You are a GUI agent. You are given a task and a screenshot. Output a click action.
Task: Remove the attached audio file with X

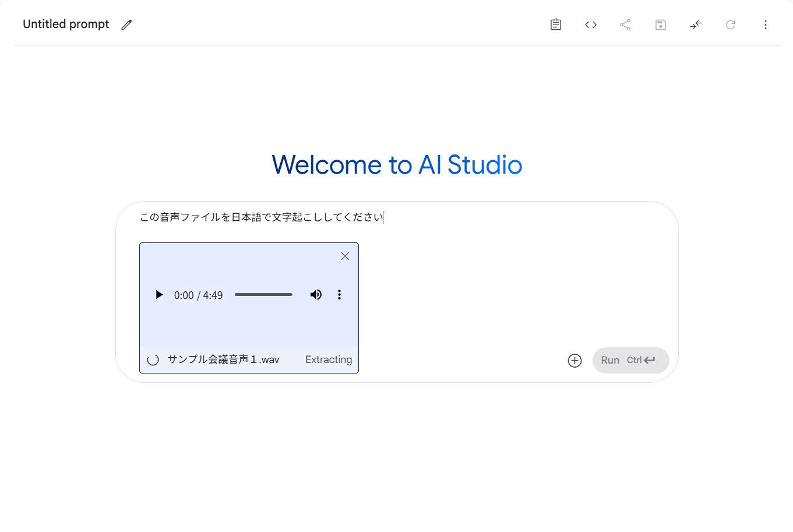[x=345, y=256]
